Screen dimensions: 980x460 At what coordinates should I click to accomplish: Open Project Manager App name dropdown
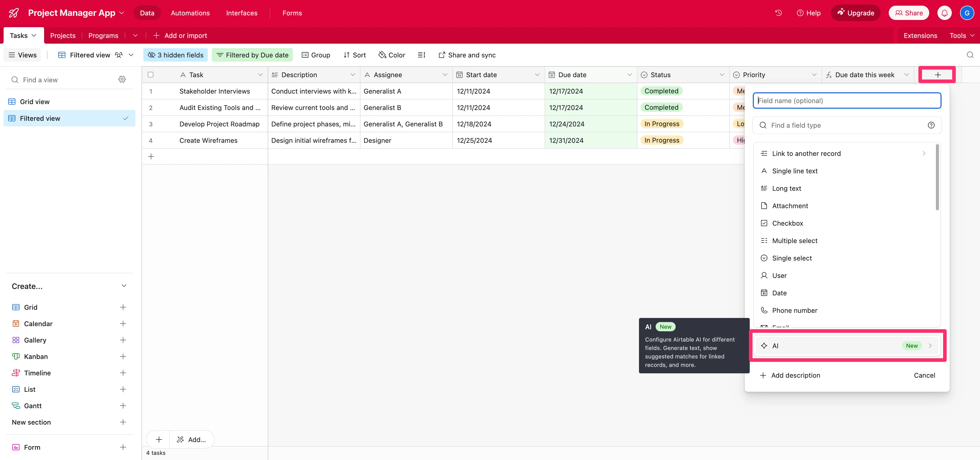pyautogui.click(x=122, y=13)
